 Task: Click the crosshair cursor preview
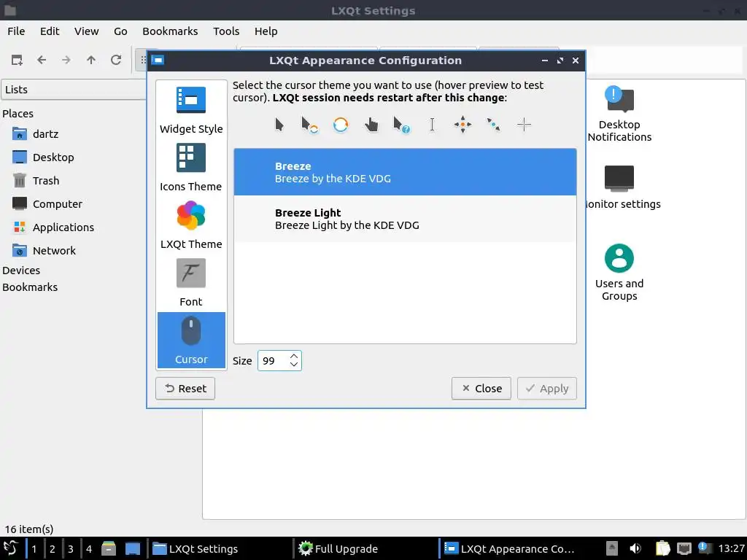(x=524, y=125)
